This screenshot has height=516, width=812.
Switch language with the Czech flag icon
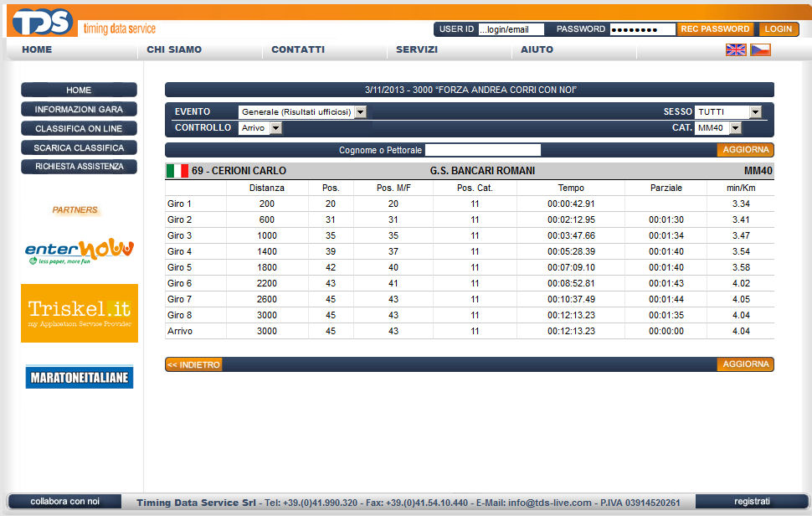pos(760,49)
